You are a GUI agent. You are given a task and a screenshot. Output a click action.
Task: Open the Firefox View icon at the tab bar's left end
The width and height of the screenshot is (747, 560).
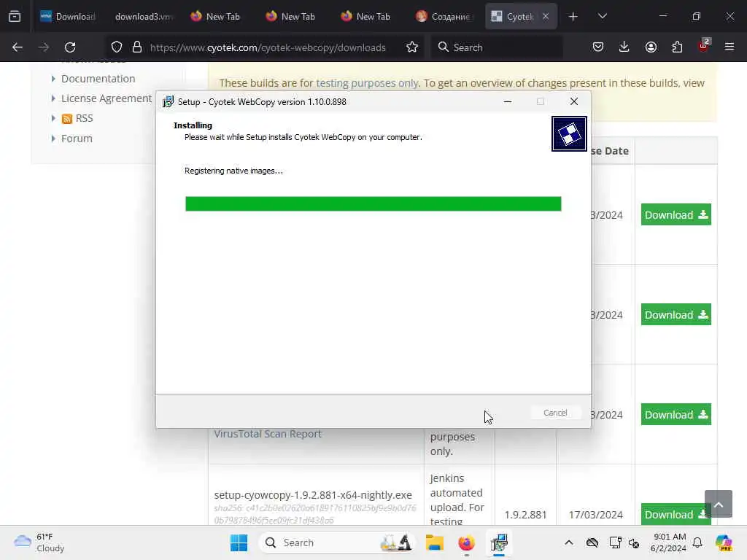(x=15, y=17)
